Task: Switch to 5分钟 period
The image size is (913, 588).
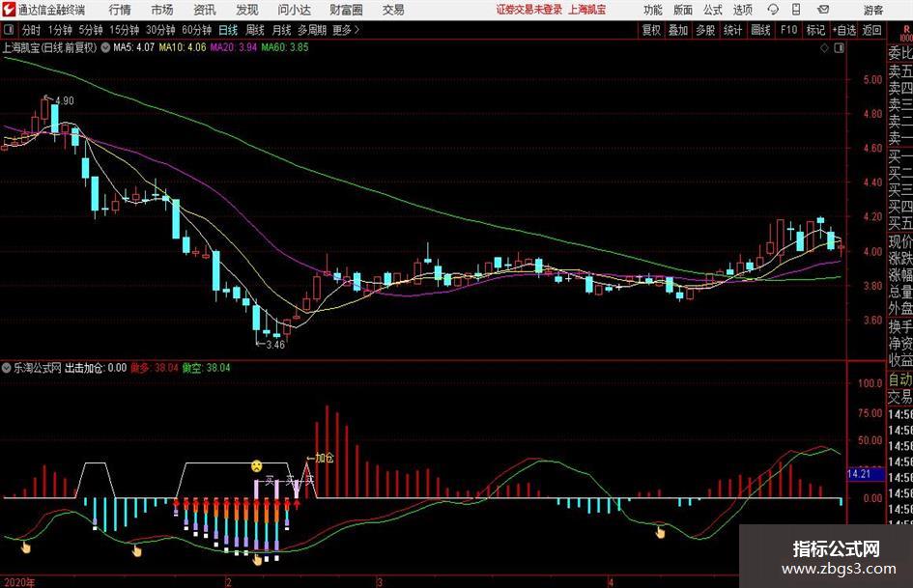Action: [x=90, y=30]
